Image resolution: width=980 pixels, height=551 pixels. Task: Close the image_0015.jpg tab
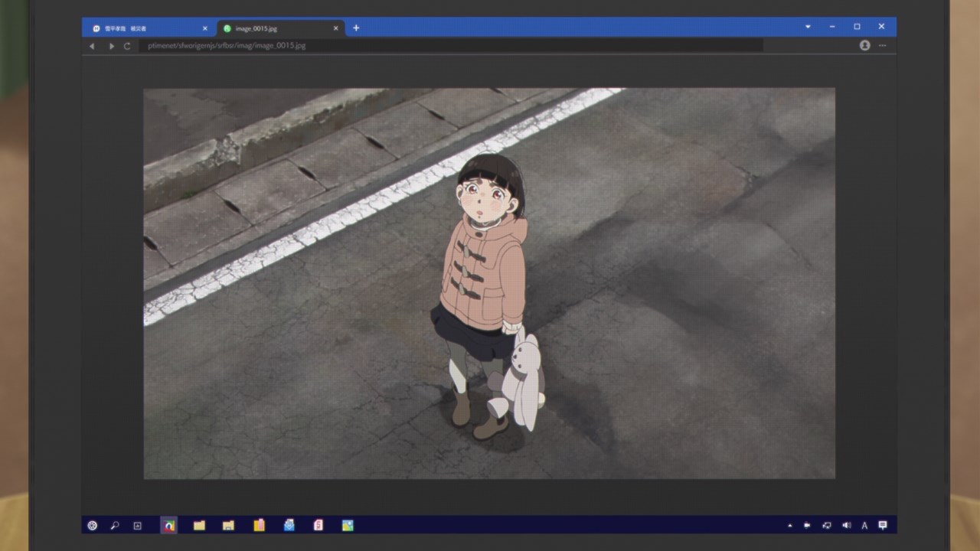[x=335, y=28]
